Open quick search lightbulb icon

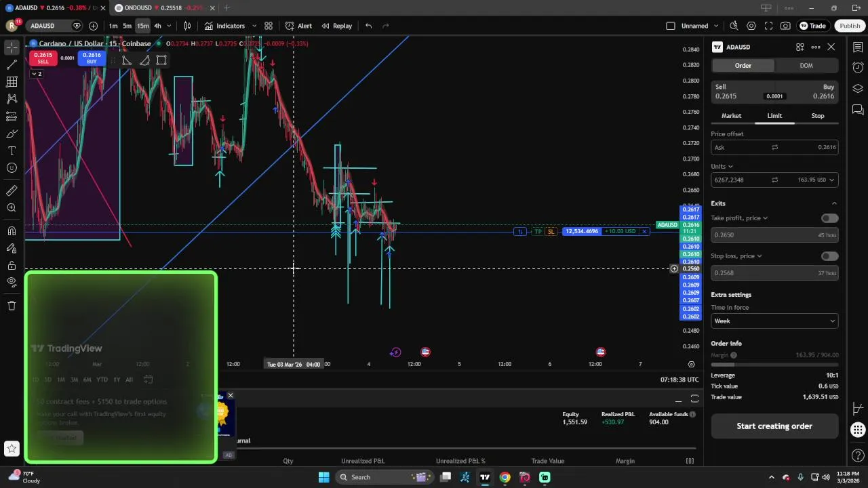(734, 26)
